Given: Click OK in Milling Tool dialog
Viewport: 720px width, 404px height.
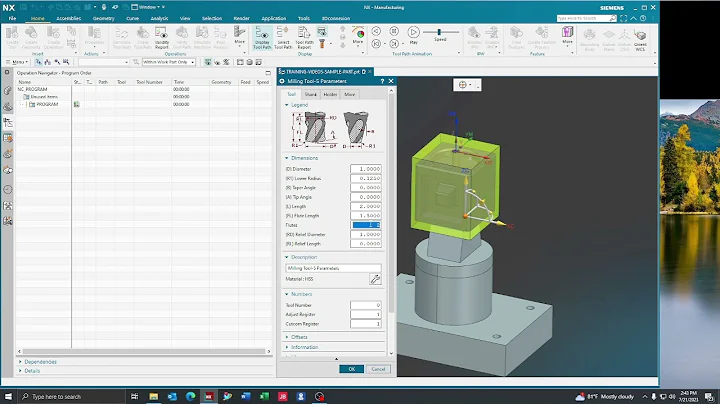Looking at the screenshot, I should click(352, 369).
